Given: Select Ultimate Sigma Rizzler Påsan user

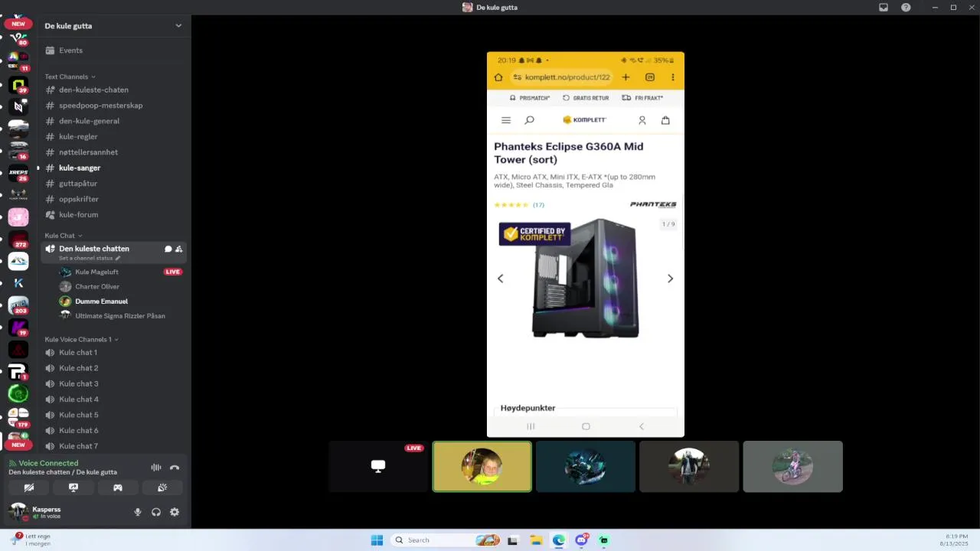Looking at the screenshot, I should pyautogui.click(x=121, y=315).
